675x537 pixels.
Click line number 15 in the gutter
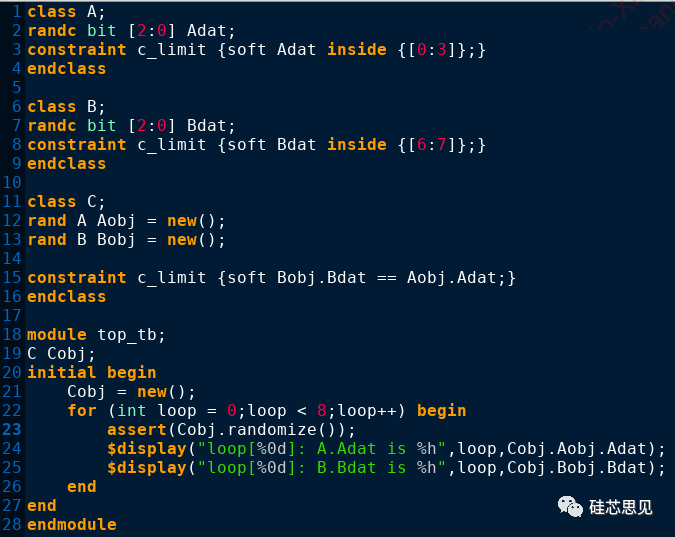tap(12, 277)
